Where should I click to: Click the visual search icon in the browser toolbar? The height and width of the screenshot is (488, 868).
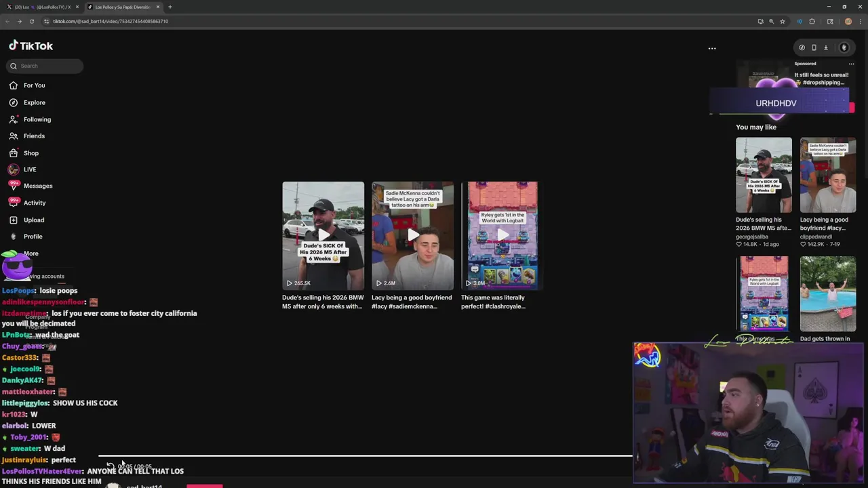(830, 21)
